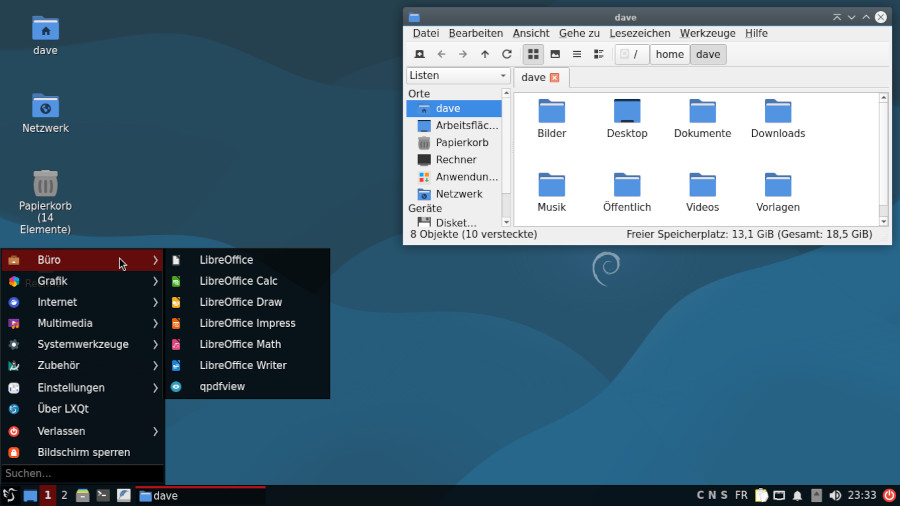The width and height of the screenshot is (900, 506).
Task: Open the Datei menu
Action: click(x=426, y=33)
